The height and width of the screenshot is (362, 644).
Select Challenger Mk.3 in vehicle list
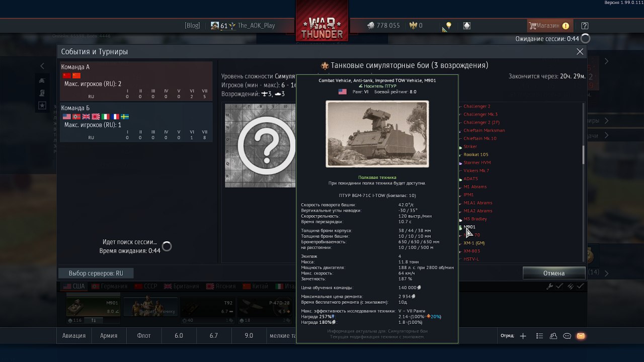click(x=480, y=114)
